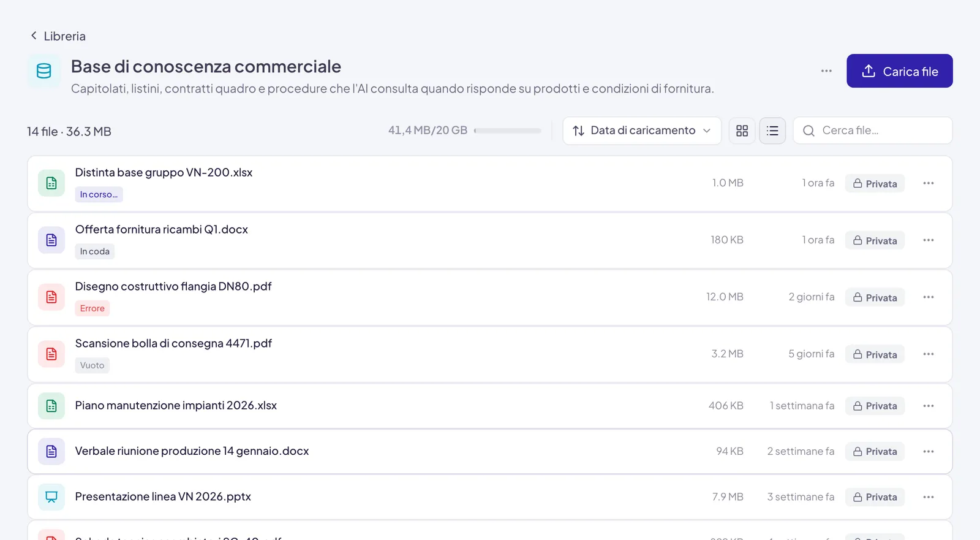Click the In coda status tag
This screenshot has height=540, width=980.
pos(95,251)
